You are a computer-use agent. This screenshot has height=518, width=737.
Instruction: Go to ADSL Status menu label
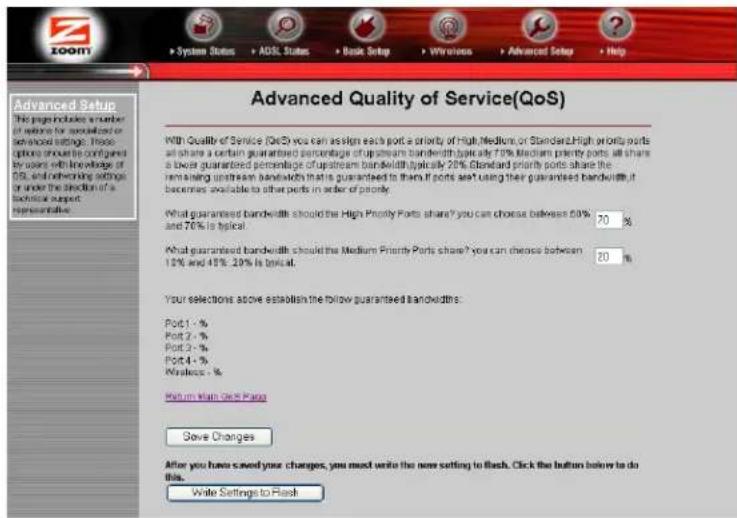click(x=281, y=51)
